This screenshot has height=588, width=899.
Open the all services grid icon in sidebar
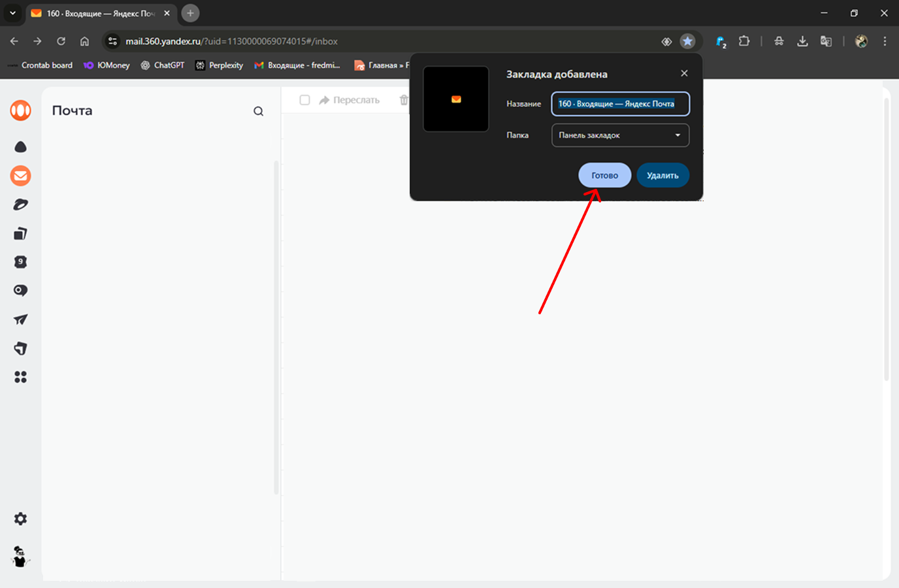[x=21, y=377]
